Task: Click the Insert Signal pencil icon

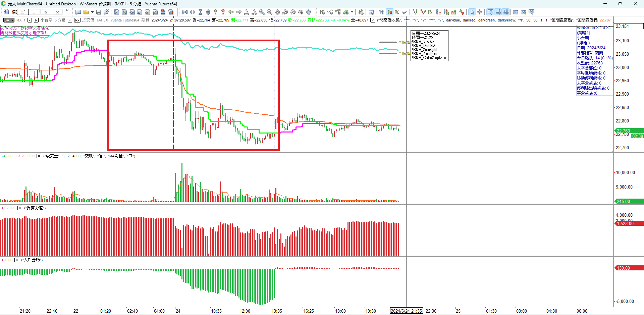Action: (x=346, y=12)
